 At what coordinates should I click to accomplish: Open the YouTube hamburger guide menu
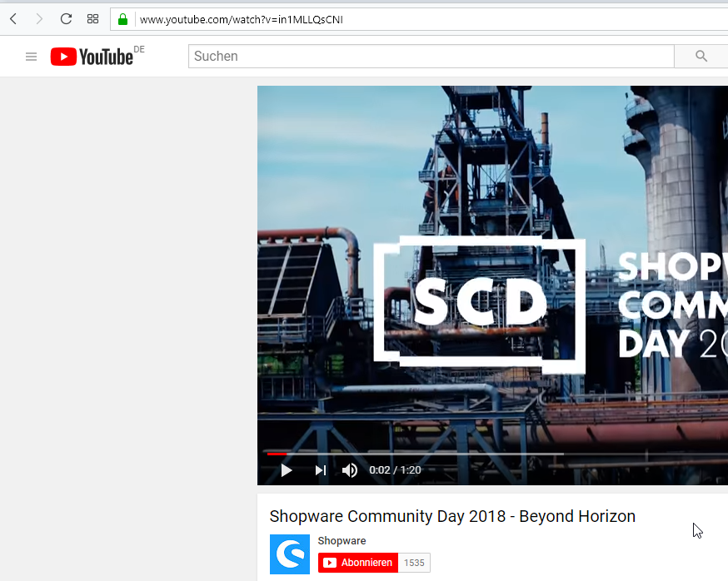click(31, 57)
